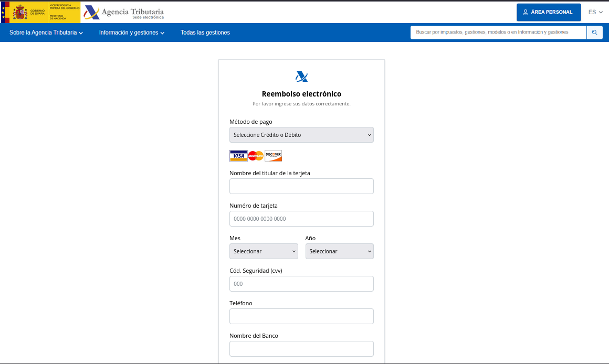Expand the Año selector
Screen dimensions: 609x364
[339, 251]
